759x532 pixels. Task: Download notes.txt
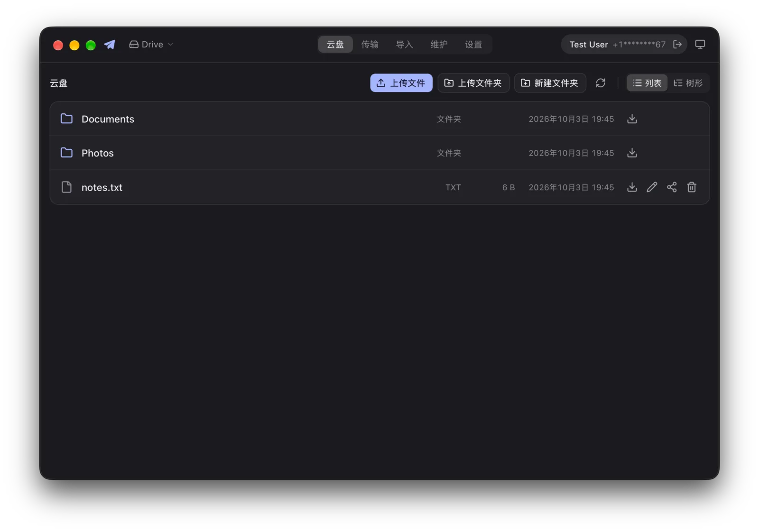(632, 187)
